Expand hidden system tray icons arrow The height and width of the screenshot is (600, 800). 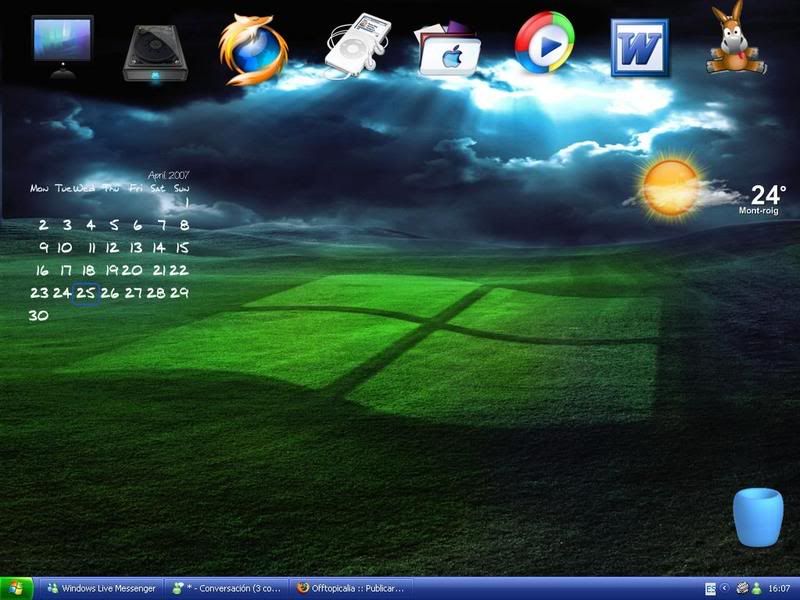(x=725, y=588)
